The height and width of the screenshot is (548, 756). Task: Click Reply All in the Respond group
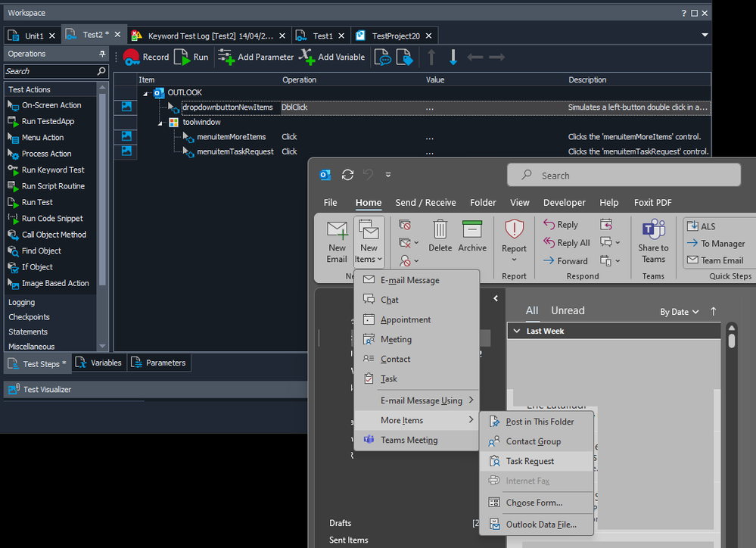coord(567,243)
